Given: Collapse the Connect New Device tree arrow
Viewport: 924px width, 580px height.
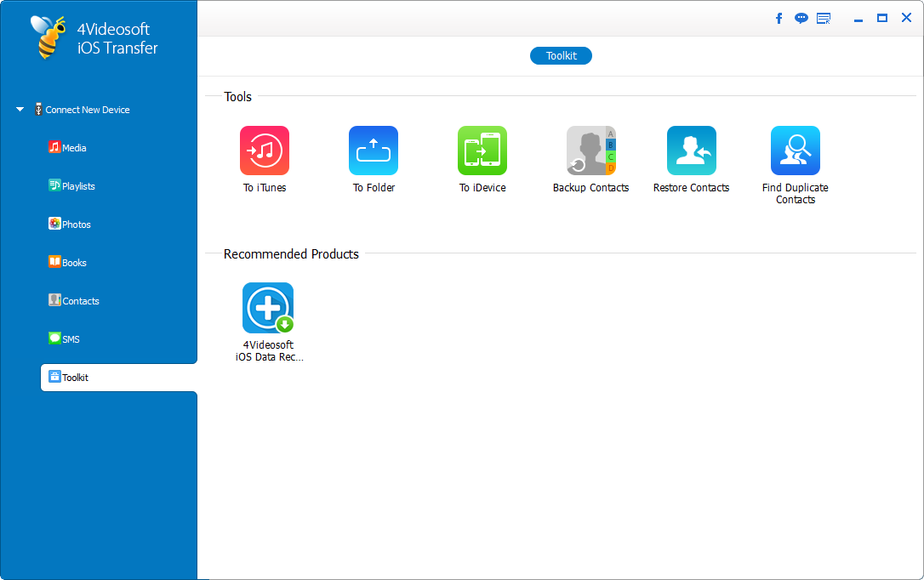Looking at the screenshot, I should pyautogui.click(x=20, y=110).
